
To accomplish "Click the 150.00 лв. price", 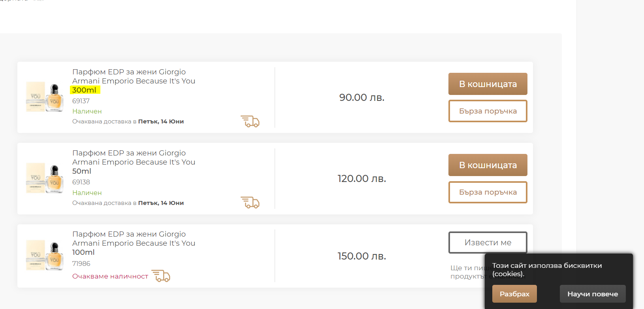I will [362, 256].
